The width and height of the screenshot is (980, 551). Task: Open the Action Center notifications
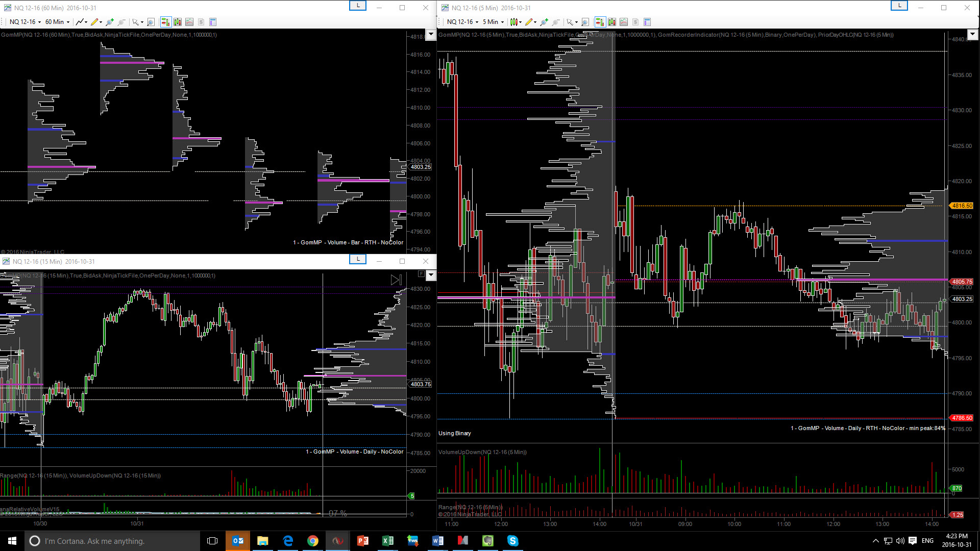pyautogui.click(x=913, y=541)
